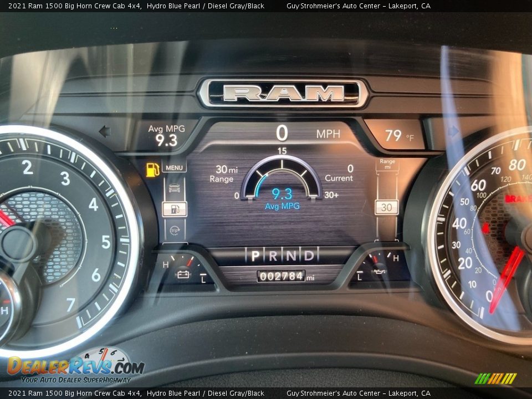Click the P gear indicator
This screenshot has width=532, height=399.
pos(255,255)
